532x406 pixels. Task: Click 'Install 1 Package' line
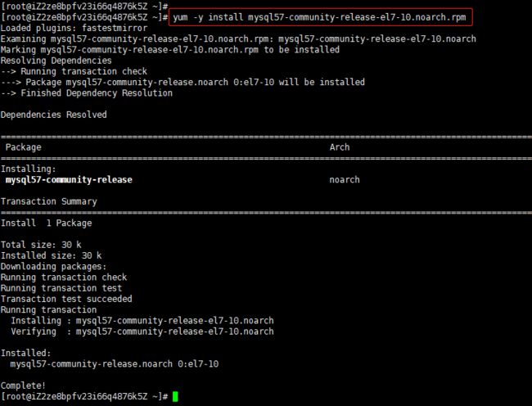46,223
